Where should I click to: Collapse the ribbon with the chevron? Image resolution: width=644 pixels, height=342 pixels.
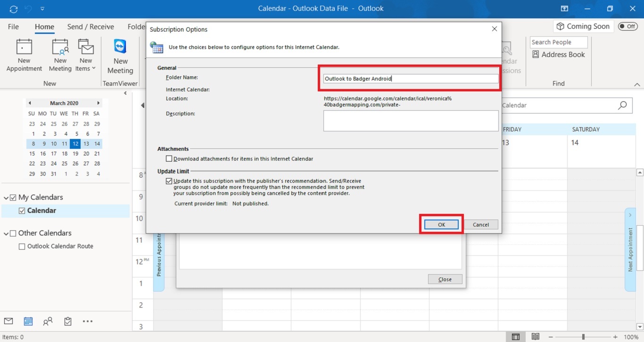[x=637, y=84]
